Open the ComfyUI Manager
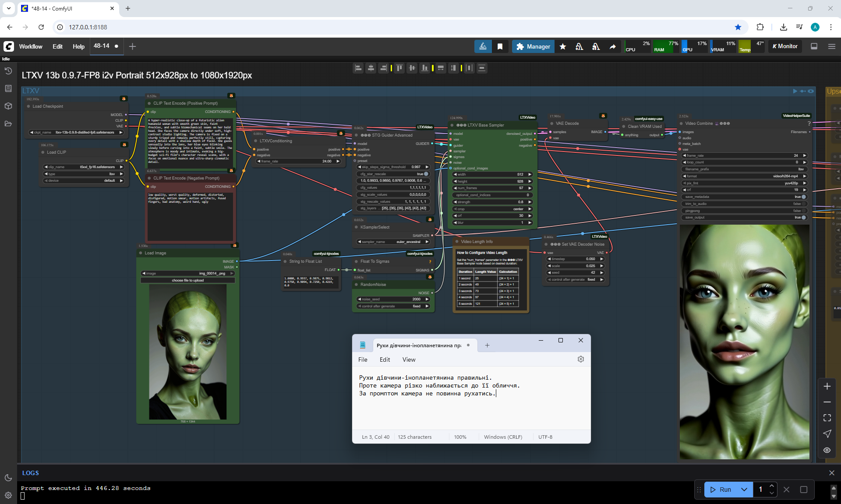The height and width of the screenshot is (504, 841). pyautogui.click(x=533, y=46)
